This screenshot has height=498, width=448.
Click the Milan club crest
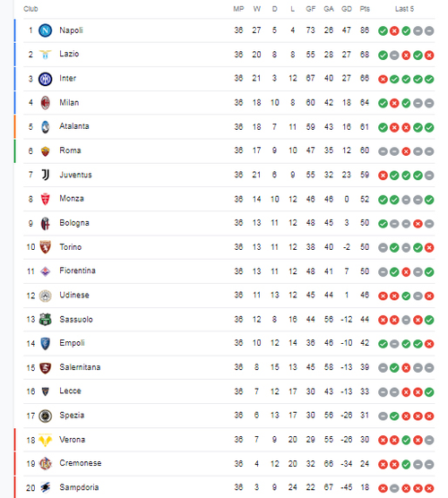point(45,103)
